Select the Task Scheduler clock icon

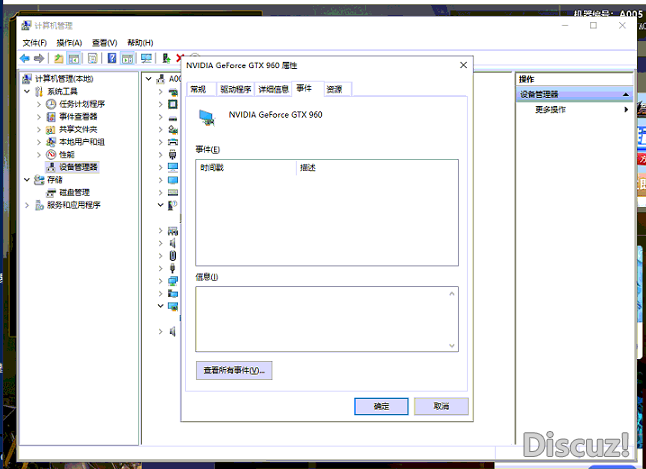point(51,104)
